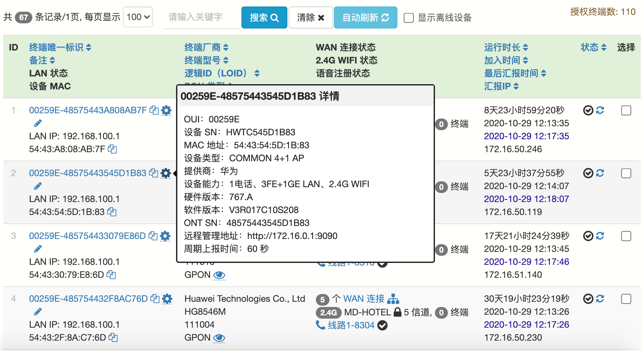Click the 自动刷新 button
The width and height of the screenshot is (644, 351).
[x=365, y=17]
